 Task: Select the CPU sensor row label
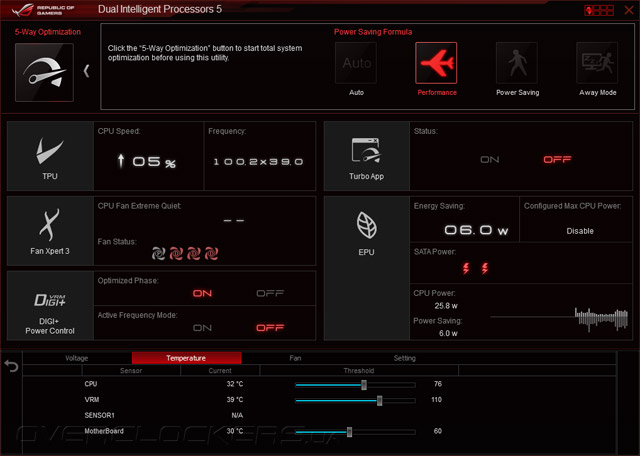[x=91, y=384]
